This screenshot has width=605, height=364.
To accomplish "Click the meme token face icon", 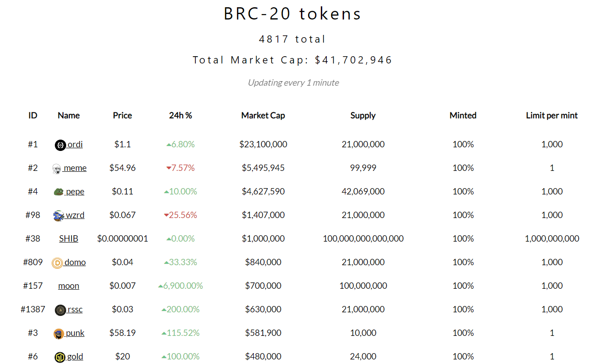I will click(x=57, y=169).
